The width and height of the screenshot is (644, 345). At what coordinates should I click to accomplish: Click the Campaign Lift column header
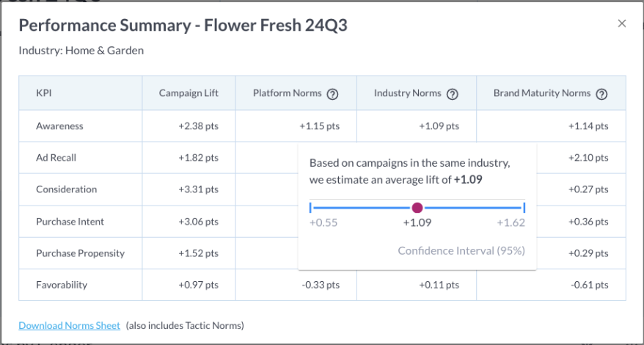click(x=189, y=93)
